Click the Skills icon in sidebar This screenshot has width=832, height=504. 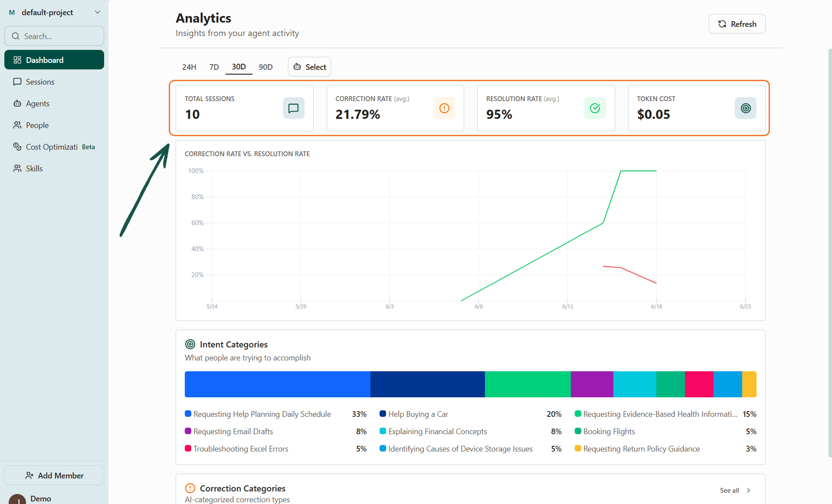point(17,168)
